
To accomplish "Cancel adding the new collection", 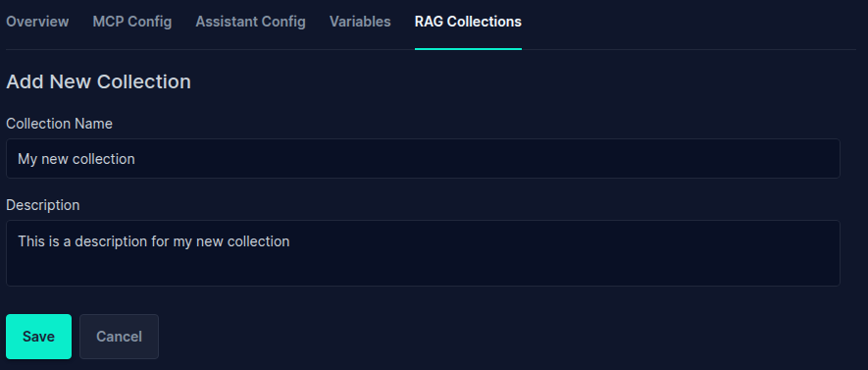I will coord(119,337).
